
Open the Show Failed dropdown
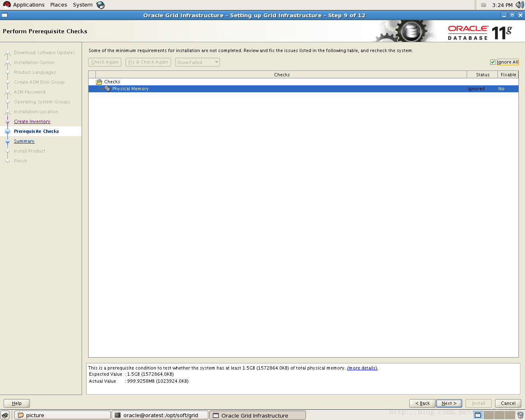click(x=197, y=62)
